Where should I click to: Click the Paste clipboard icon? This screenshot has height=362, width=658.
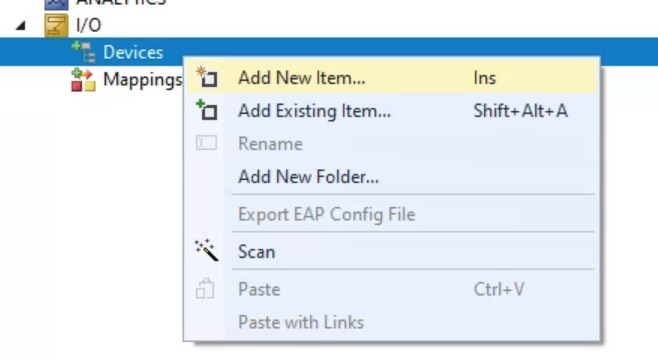(205, 289)
